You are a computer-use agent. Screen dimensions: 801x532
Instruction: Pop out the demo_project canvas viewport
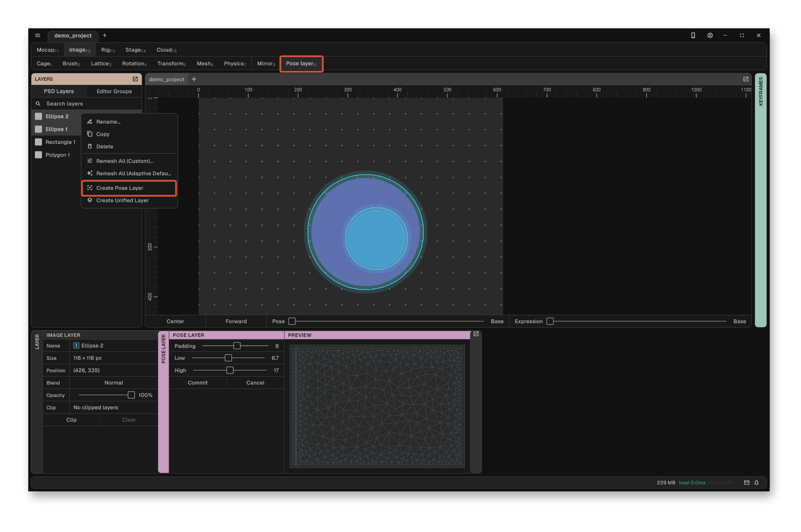tap(746, 79)
